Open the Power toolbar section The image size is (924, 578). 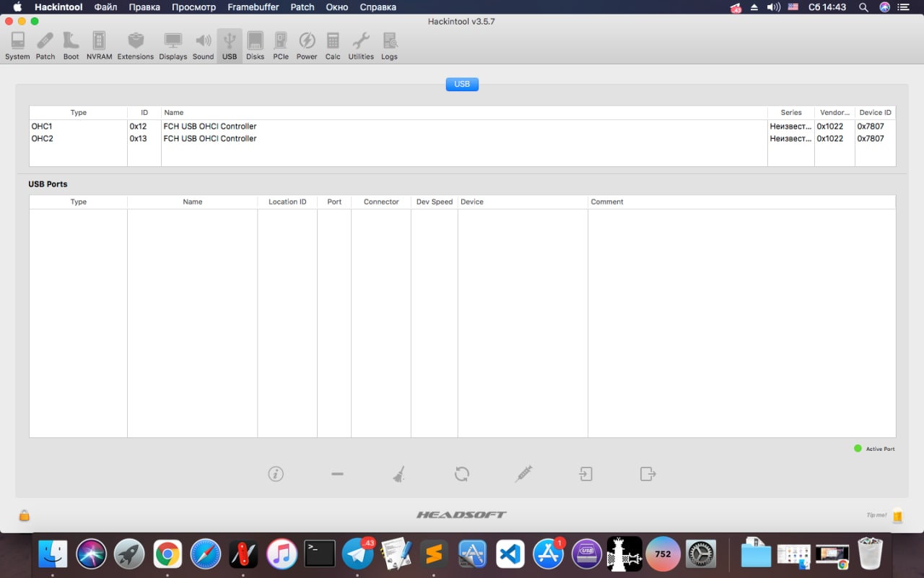pyautogui.click(x=307, y=46)
